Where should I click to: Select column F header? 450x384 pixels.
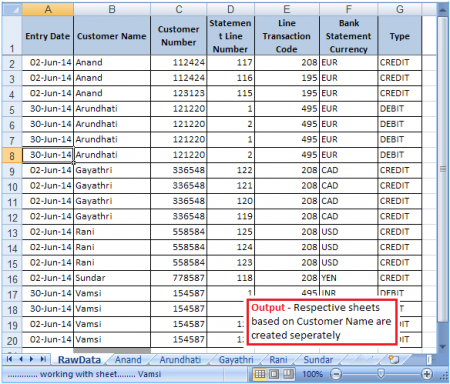[349, 9]
